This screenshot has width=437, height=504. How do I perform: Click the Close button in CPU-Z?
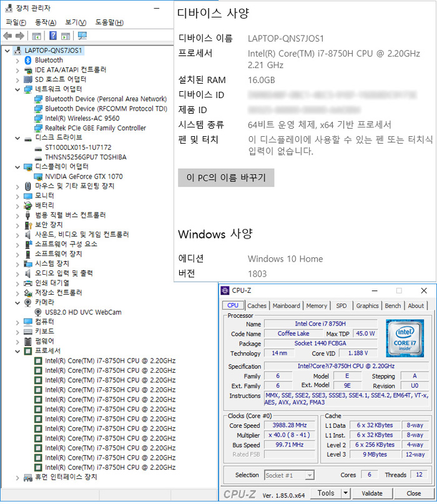(413, 493)
